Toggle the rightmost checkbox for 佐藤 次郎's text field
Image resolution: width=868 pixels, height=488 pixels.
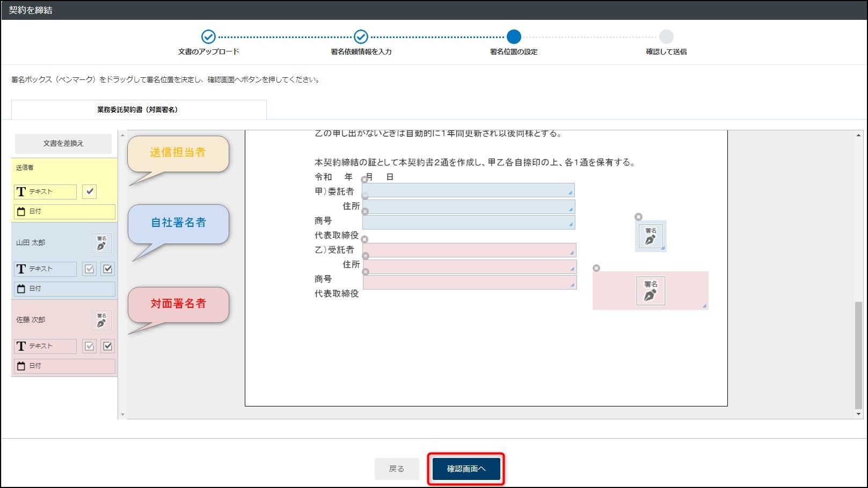coord(107,346)
